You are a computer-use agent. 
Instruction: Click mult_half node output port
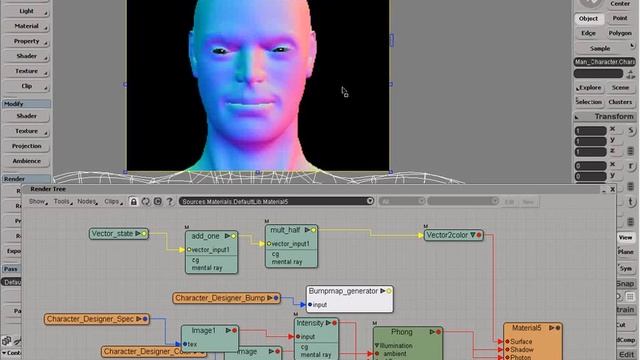pyautogui.click(x=313, y=230)
